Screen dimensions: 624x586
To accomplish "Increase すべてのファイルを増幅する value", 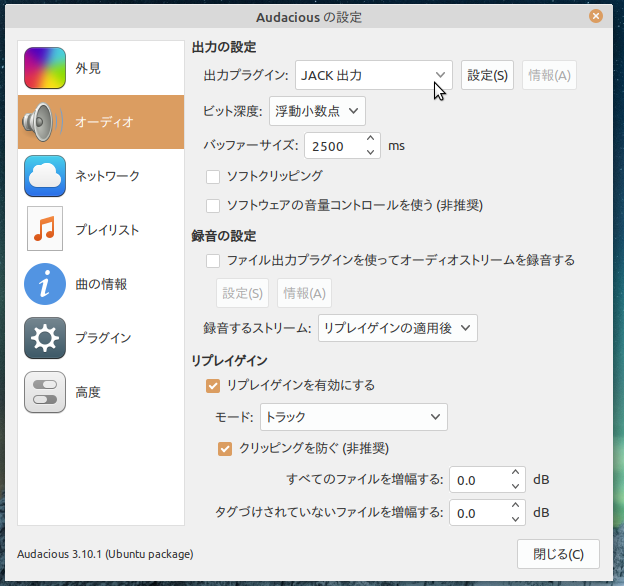I will (515, 473).
